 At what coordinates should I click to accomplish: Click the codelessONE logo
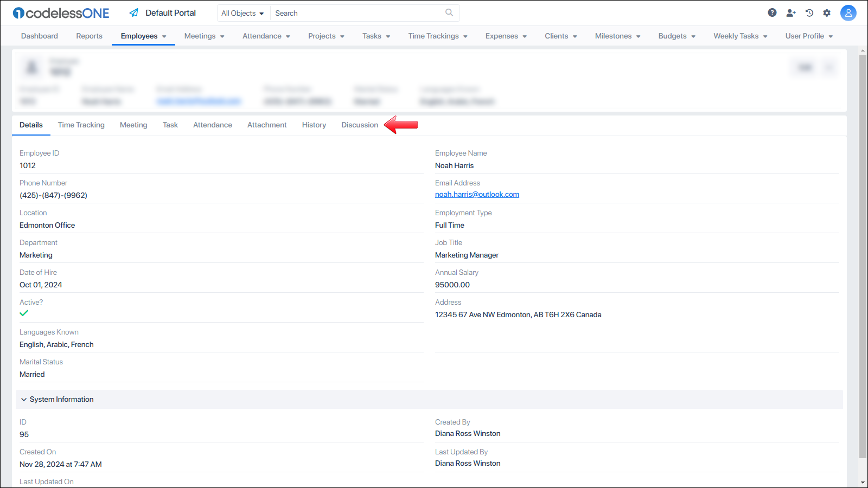61,13
